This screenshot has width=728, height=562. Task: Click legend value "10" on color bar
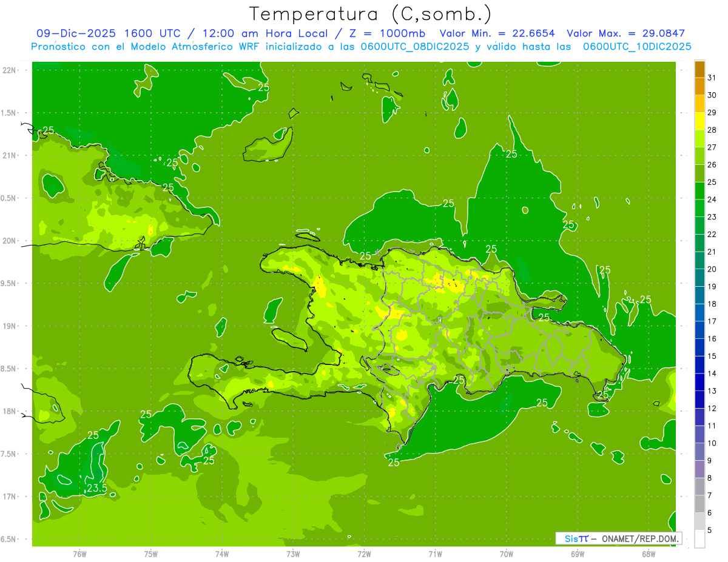click(712, 443)
